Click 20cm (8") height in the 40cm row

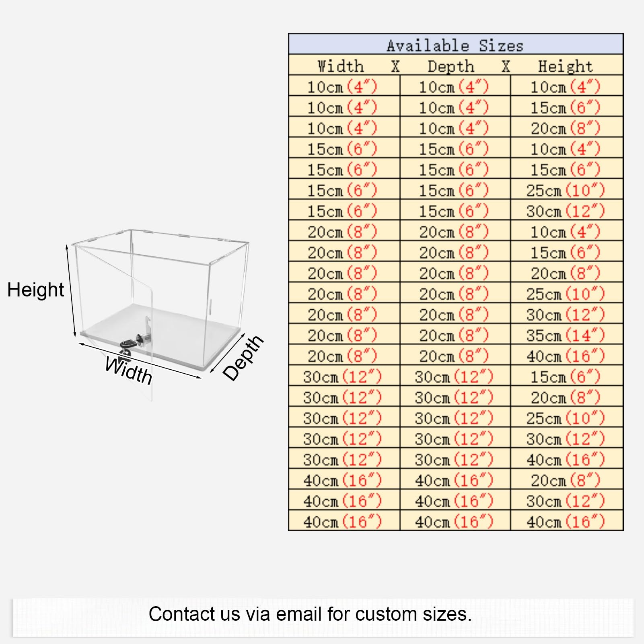(x=565, y=480)
